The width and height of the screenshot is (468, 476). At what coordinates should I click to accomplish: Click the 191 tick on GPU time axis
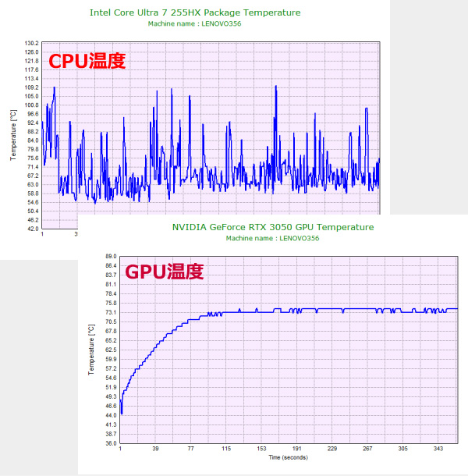pos(297,449)
